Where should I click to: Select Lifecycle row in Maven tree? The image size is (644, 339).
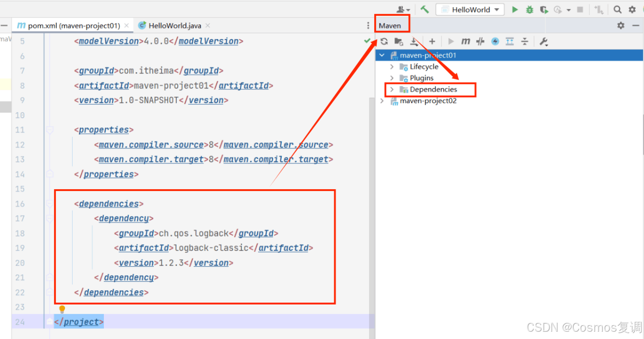point(509,67)
